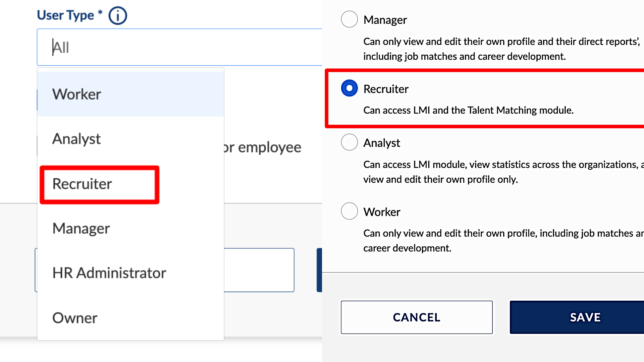Select the Recruiter radio button
644x362 pixels.
tap(349, 88)
